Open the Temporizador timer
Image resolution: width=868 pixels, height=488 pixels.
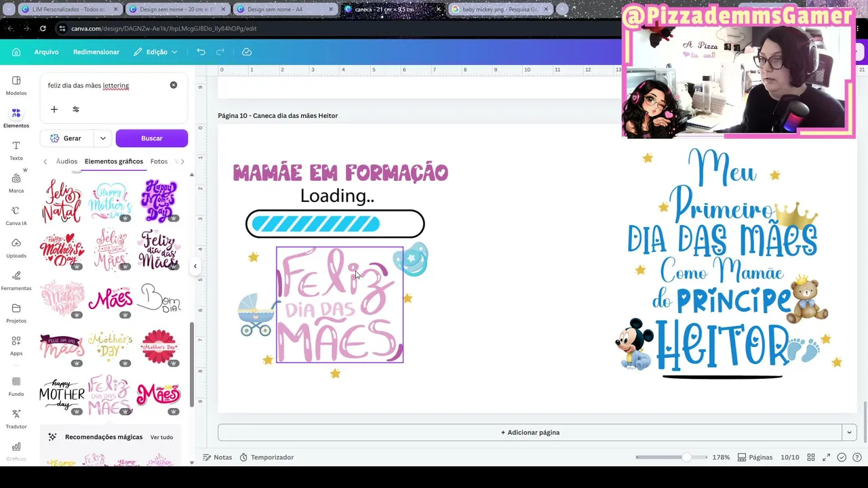[267, 457]
